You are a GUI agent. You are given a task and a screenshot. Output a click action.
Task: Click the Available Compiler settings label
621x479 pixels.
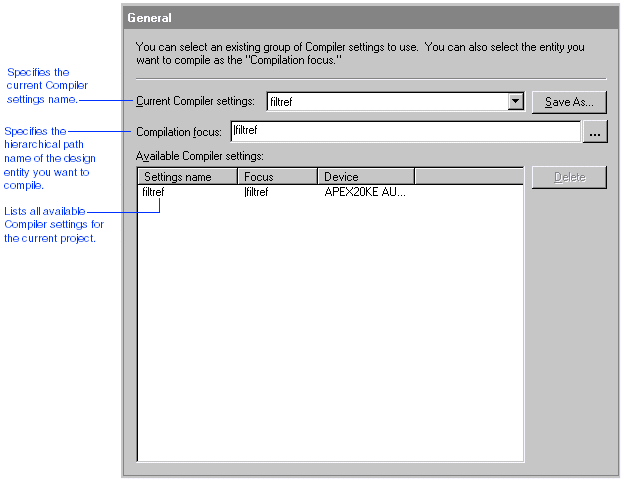199,157
